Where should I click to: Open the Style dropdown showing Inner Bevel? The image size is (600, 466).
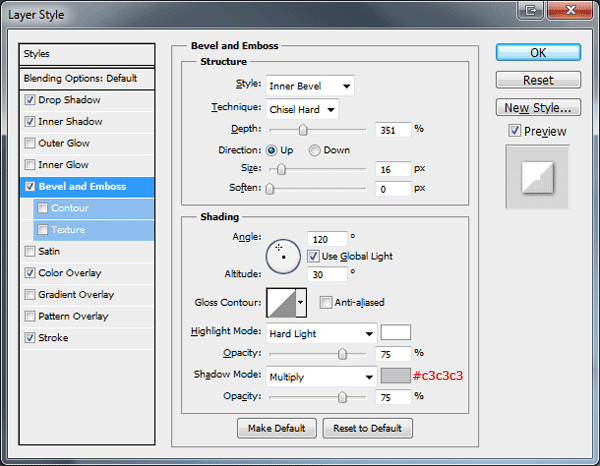[310, 86]
